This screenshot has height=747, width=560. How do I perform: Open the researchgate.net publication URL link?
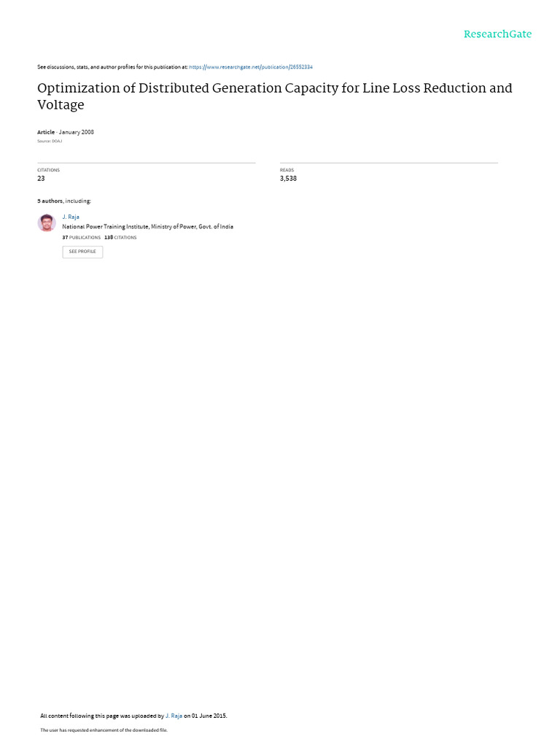[251, 67]
